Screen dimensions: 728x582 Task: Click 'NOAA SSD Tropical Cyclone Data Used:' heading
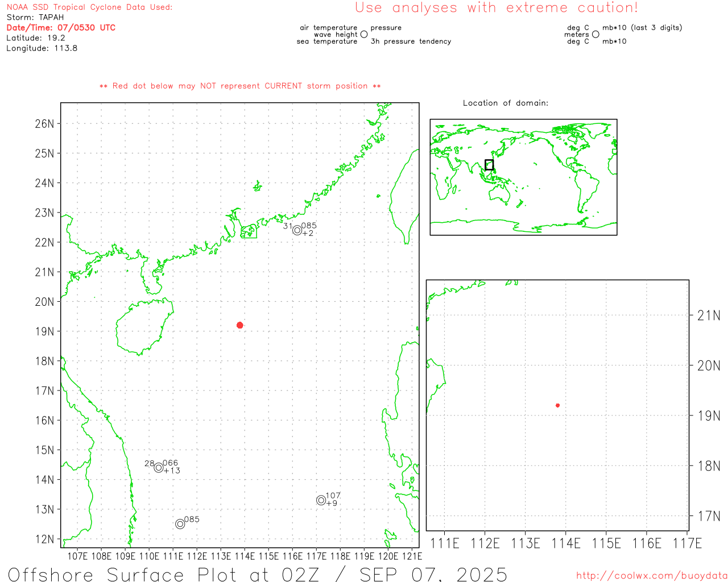pyautogui.click(x=89, y=7)
